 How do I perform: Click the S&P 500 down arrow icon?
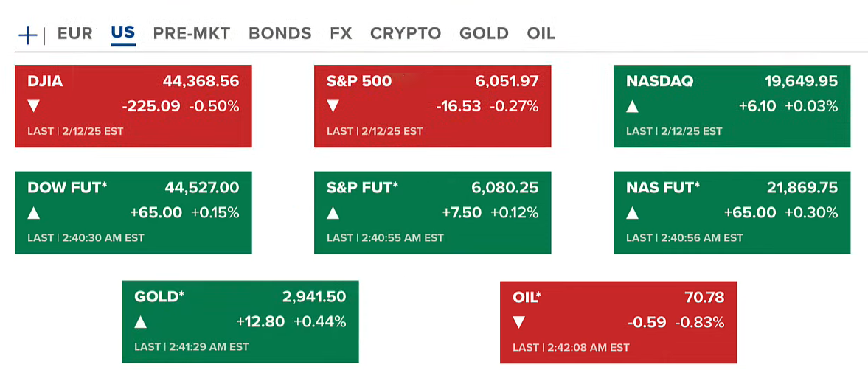pyautogui.click(x=333, y=106)
